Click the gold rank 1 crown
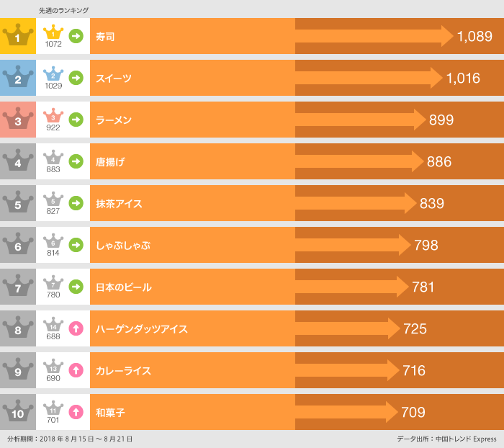The width and height of the screenshot is (504, 448). 18,36
